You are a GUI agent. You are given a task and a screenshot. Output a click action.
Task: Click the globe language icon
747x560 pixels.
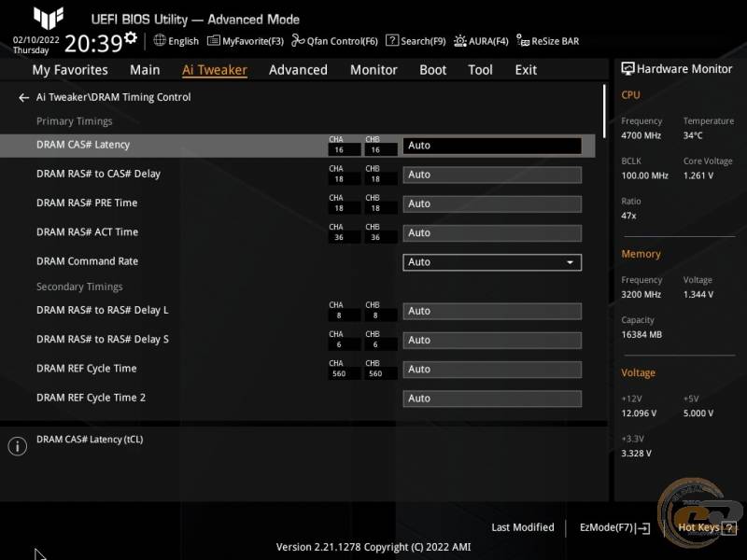(x=160, y=40)
